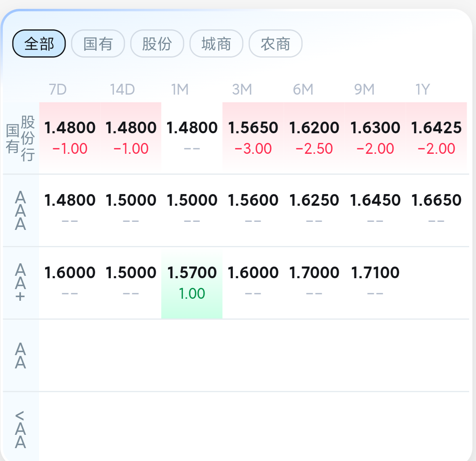Open the 1.5700 AA+ 1M rate cell

pos(192,282)
